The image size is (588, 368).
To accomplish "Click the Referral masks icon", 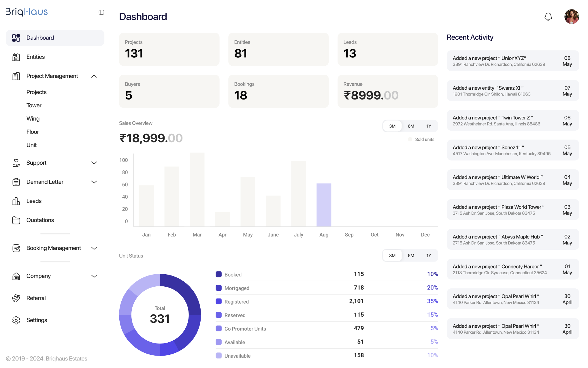I will [16, 298].
